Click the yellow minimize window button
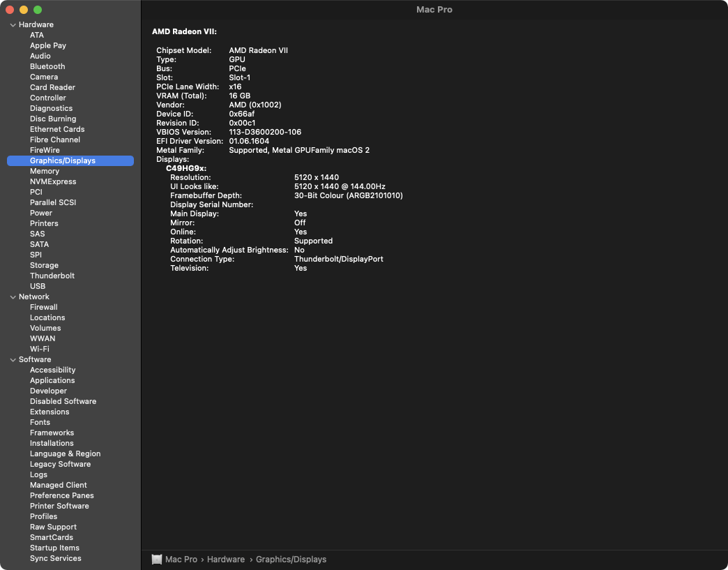 click(24, 10)
